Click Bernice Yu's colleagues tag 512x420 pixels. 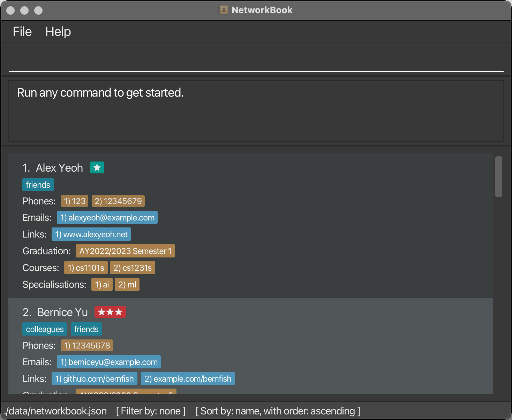[x=45, y=329]
